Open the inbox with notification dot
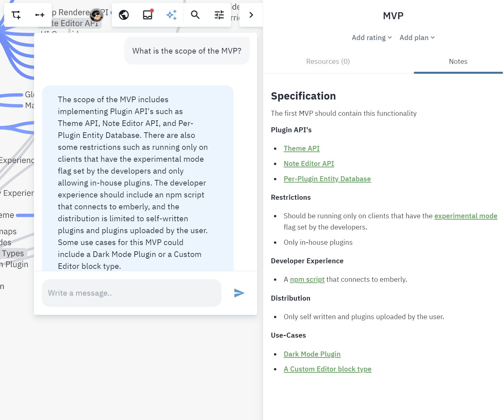The width and height of the screenshot is (504, 420). [148, 15]
